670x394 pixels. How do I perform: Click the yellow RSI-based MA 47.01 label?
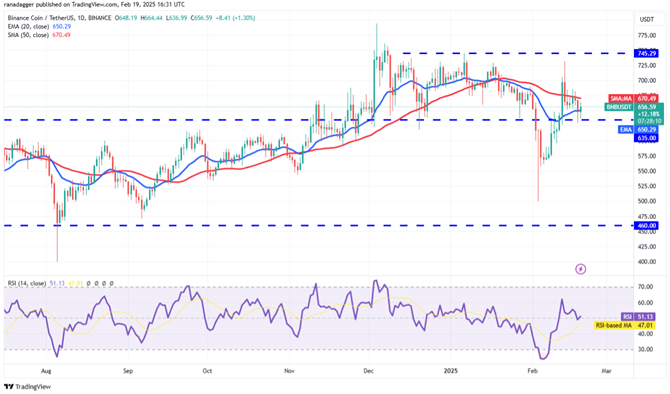[625, 325]
